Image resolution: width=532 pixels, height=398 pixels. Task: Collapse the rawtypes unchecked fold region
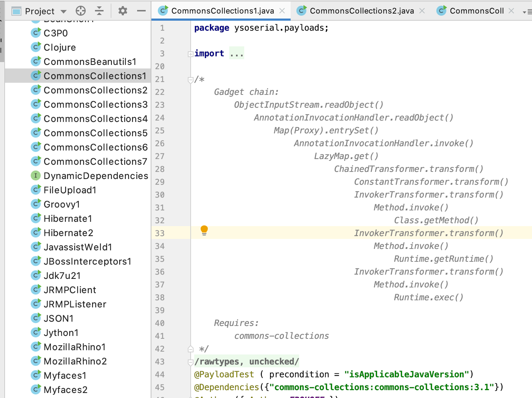point(190,362)
